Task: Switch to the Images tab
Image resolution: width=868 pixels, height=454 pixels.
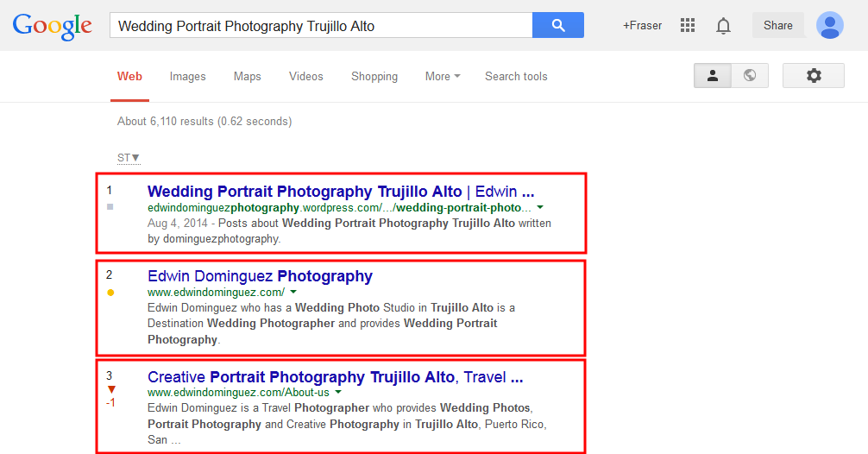Action: [x=187, y=77]
